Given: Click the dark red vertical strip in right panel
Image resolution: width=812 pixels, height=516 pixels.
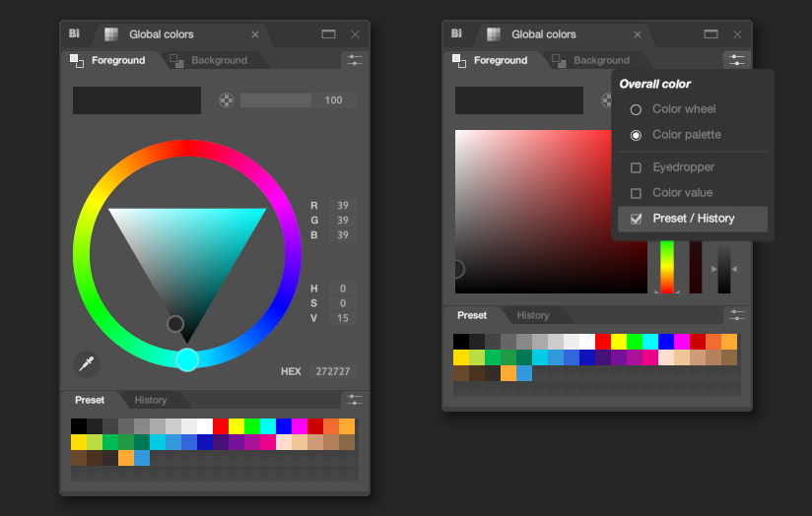Looking at the screenshot, I should click(x=696, y=267).
